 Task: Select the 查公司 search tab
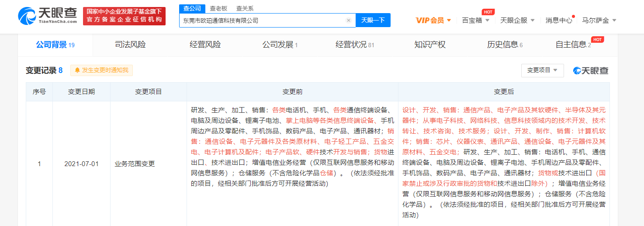[x=192, y=8]
